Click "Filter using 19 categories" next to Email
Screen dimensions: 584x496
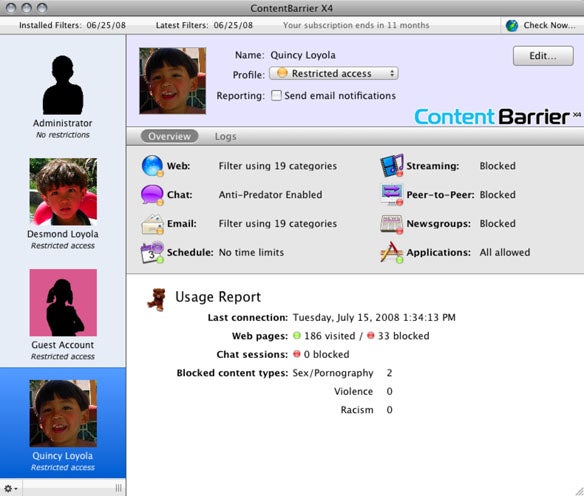(277, 223)
